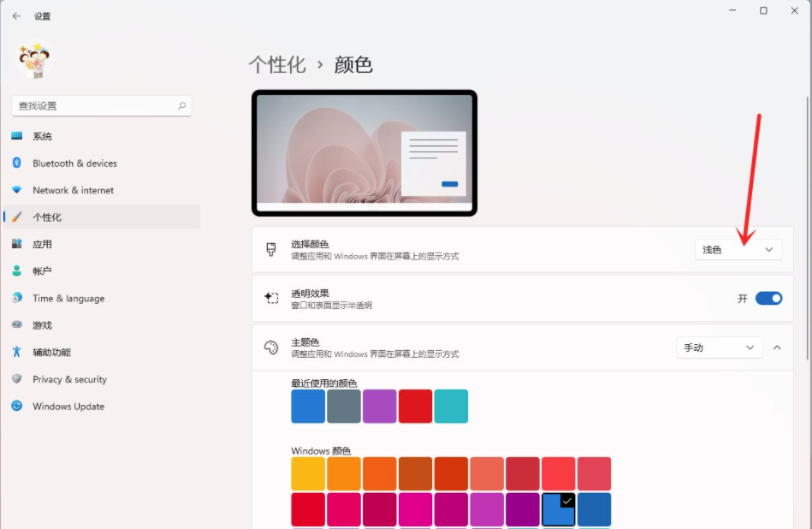
Task: Open 帐户 settings page
Action: [x=102, y=271]
